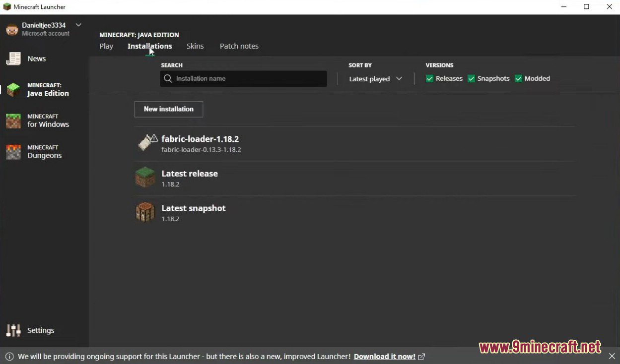The image size is (620, 364).
Task: Uncheck the Snapshots checkbox
Action: pyautogui.click(x=471, y=78)
